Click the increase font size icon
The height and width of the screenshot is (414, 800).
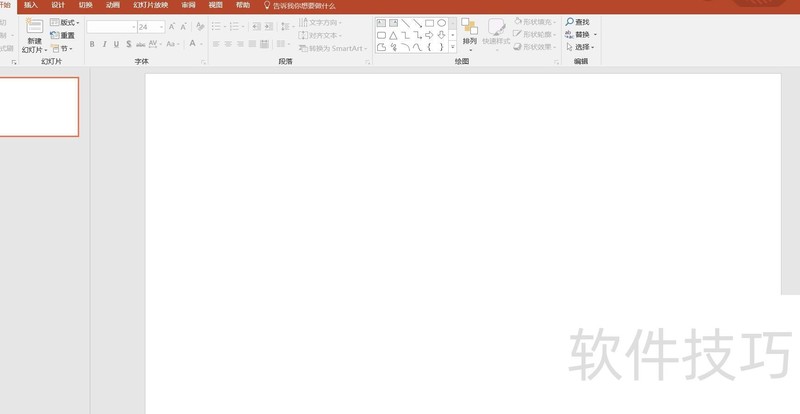pos(172,27)
